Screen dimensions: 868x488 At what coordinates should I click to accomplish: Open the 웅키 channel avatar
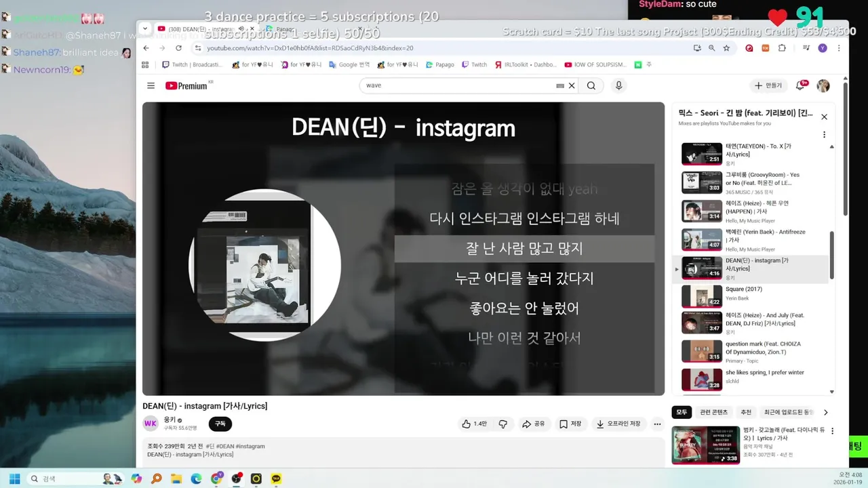tap(151, 424)
